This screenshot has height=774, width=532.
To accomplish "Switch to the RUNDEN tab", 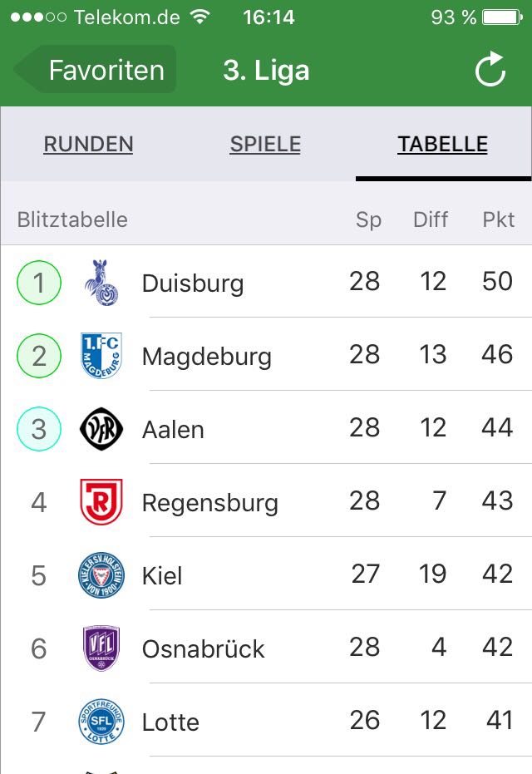I will click(x=88, y=144).
